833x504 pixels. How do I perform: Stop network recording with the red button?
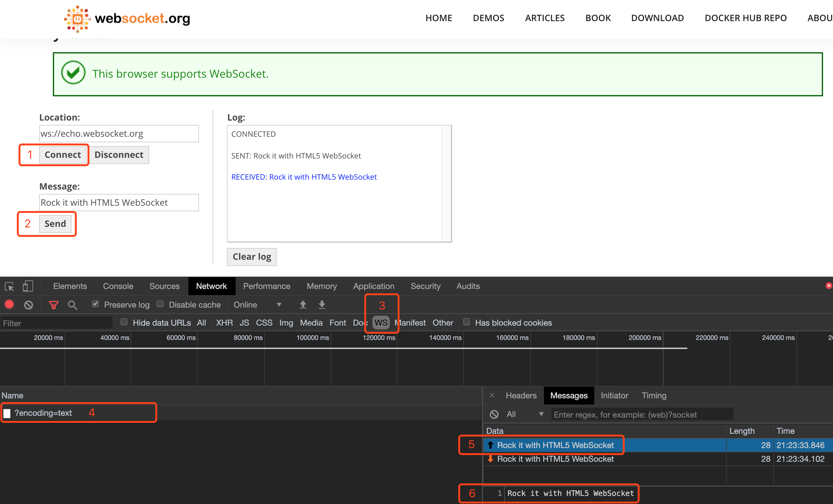point(9,305)
